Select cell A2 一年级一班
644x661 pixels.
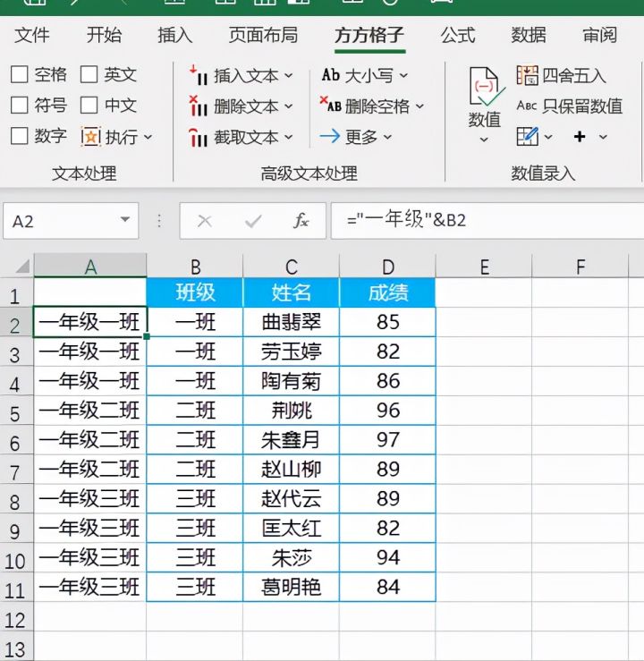click(x=90, y=322)
